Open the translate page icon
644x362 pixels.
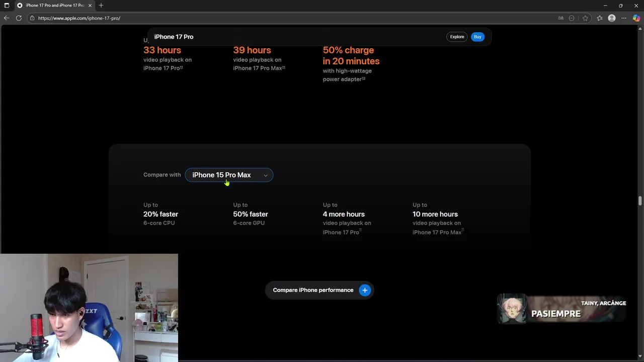tap(561, 18)
